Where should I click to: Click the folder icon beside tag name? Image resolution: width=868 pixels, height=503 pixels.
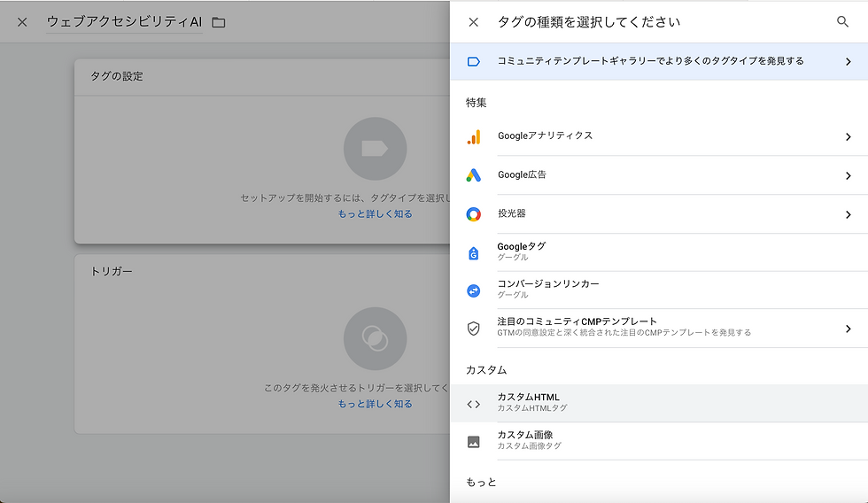click(219, 23)
